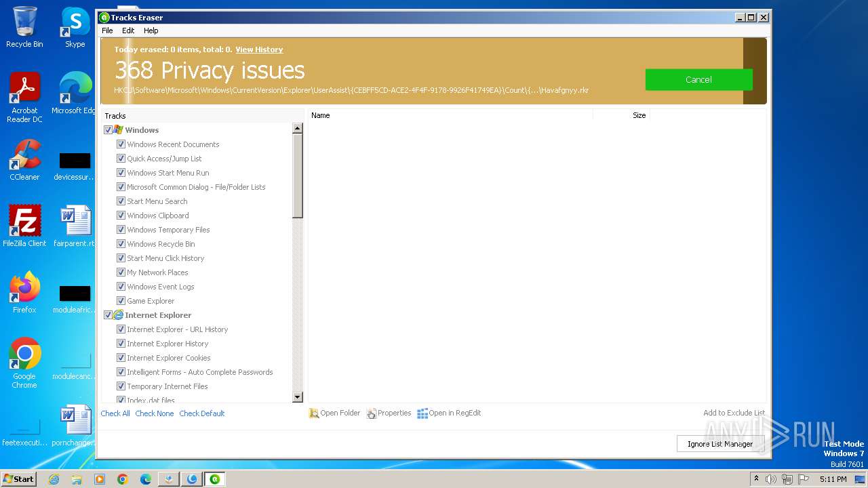This screenshot has width=868, height=488.
Task: Toggle Internet Explorer Cookies checkbox
Action: [x=121, y=357]
